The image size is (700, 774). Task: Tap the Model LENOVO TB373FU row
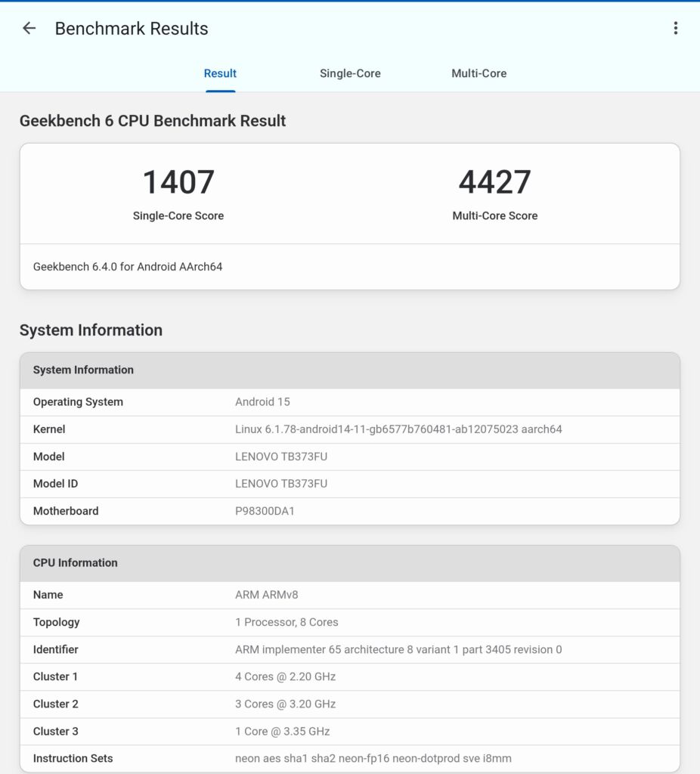point(349,457)
